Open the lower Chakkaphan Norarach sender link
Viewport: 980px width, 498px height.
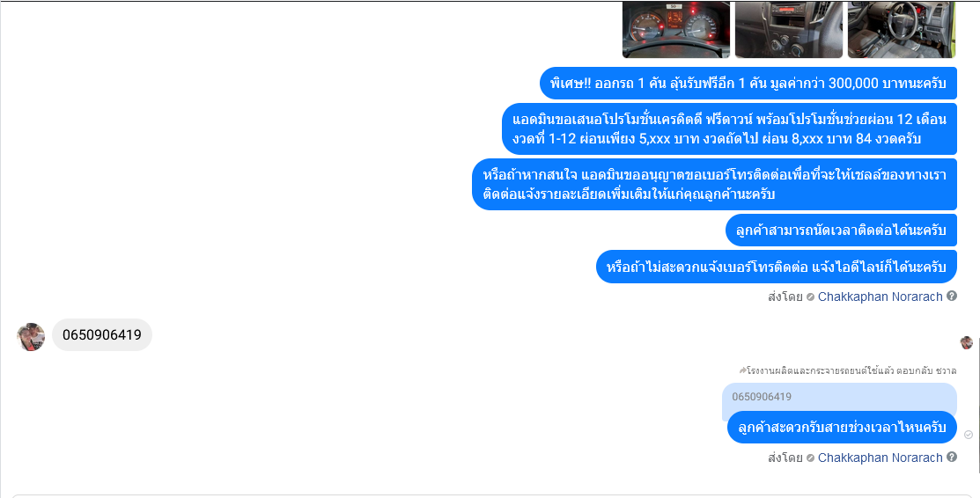coord(880,458)
